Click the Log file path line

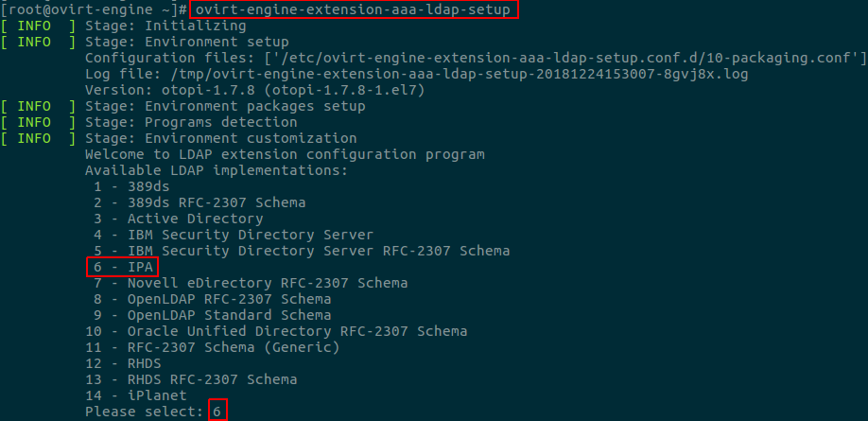[x=417, y=74]
